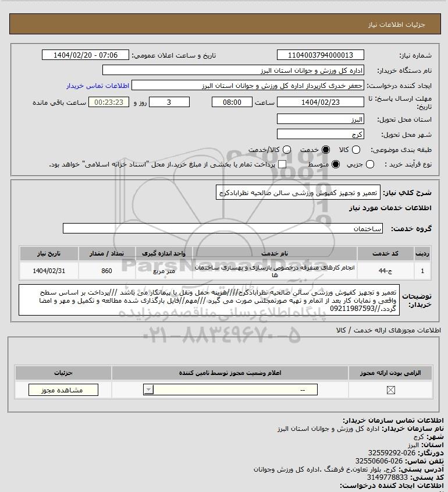The height and width of the screenshot is (492, 448).
Task: Click phone number 32550606-026
Action: tap(379, 461)
